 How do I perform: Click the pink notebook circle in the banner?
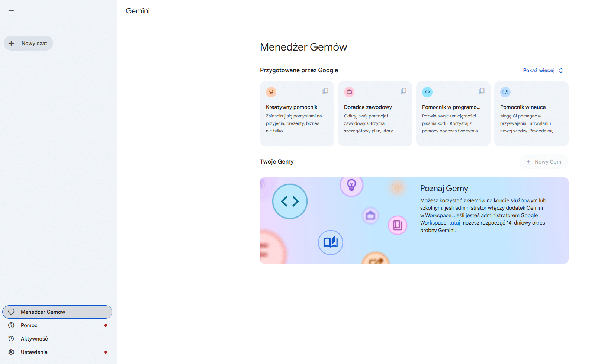(x=398, y=225)
